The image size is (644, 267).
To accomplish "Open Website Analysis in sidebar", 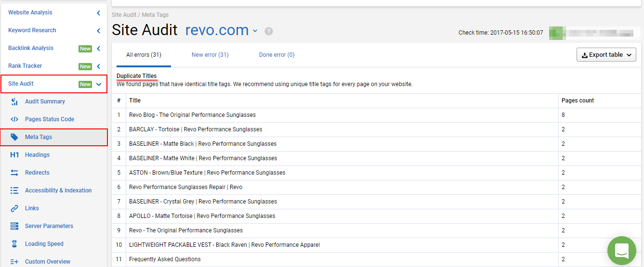I will (30, 13).
